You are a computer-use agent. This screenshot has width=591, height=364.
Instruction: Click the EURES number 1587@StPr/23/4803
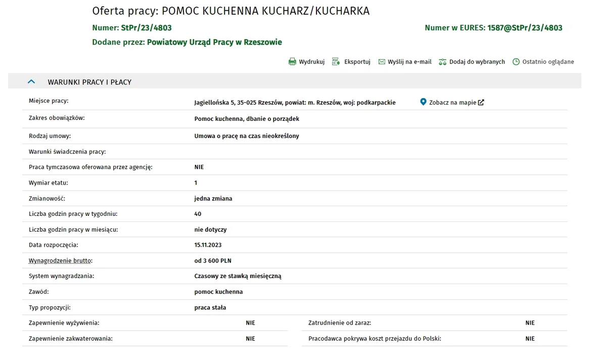click(x=525, y=28)
